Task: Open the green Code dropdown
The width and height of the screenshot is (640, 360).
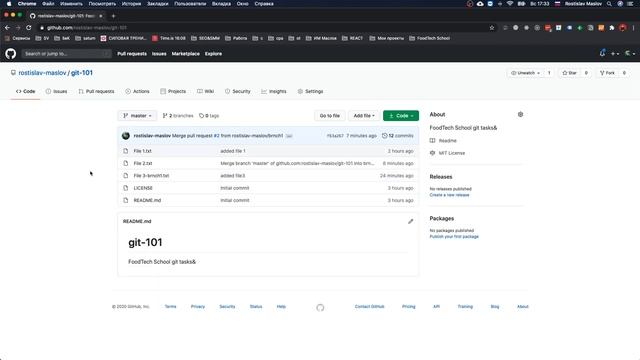Action: [x=401, y=116]
